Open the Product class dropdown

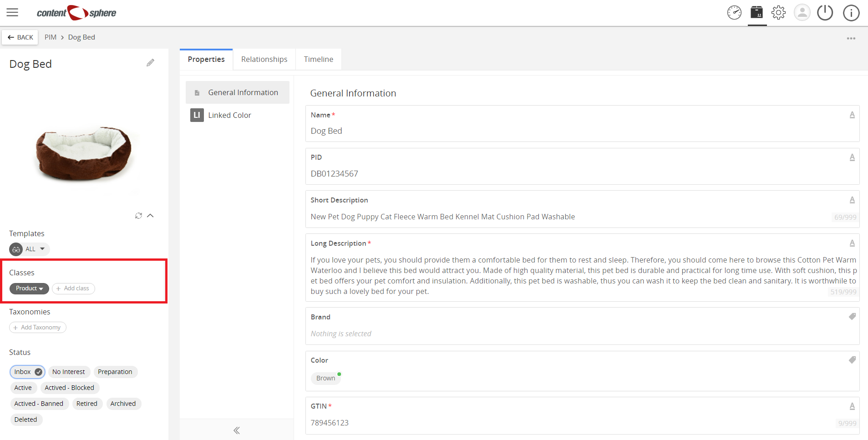(x=29, y=288)
